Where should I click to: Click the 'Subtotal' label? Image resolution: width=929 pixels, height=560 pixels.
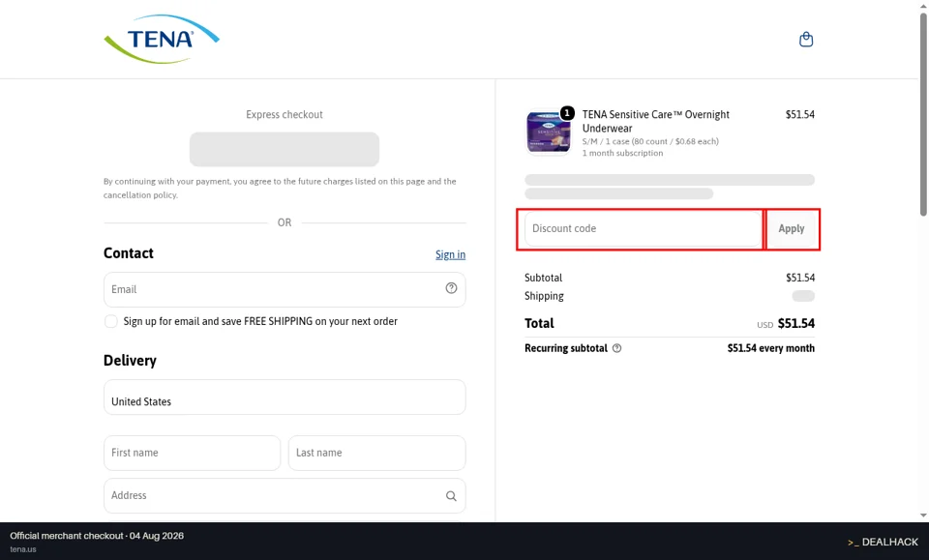click(543, 278)
